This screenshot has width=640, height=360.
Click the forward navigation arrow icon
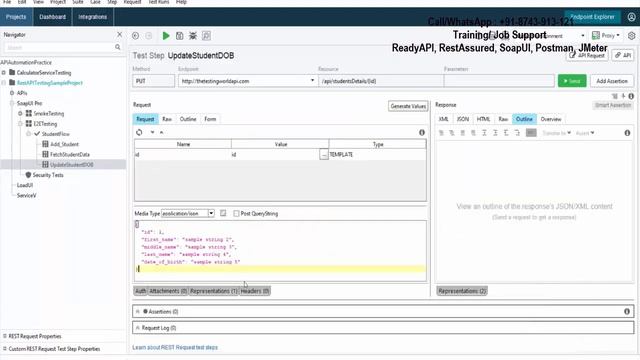[149, 36]
